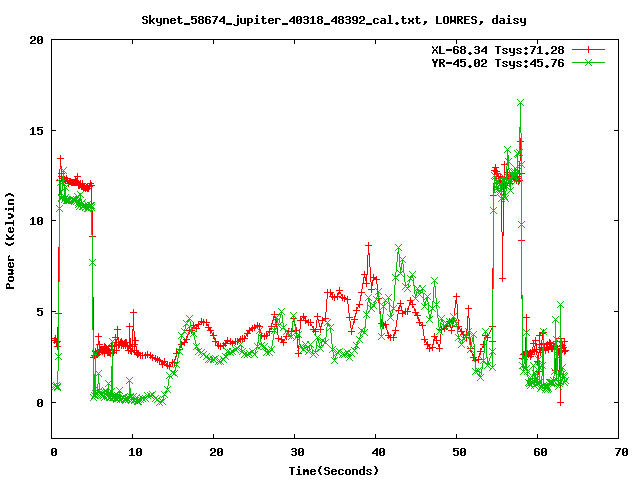Click the red peak near 39 seconds
The image size is (640, 480).
pos(369,246)
